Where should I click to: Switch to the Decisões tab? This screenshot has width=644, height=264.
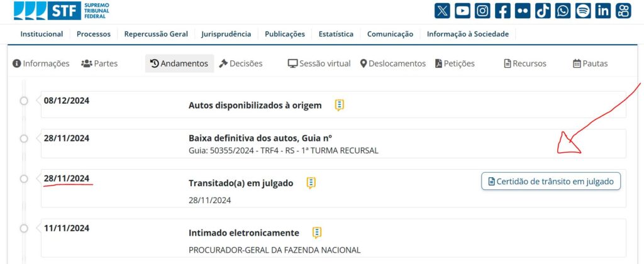pos(241,63)
